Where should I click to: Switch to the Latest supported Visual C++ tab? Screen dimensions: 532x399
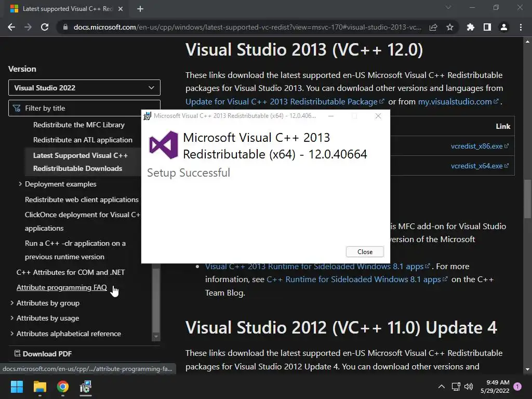tap(66, 9)
